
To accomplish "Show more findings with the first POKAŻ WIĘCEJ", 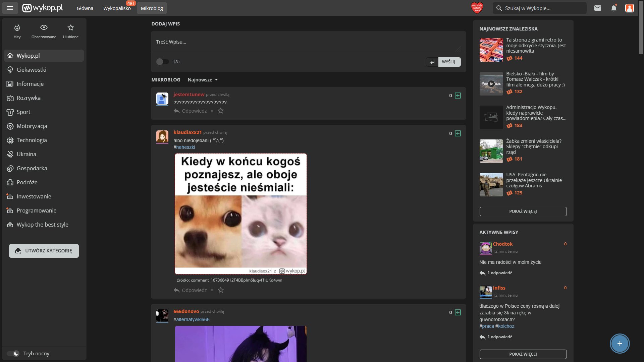I will pyautogui.click(x=523, y=212).
